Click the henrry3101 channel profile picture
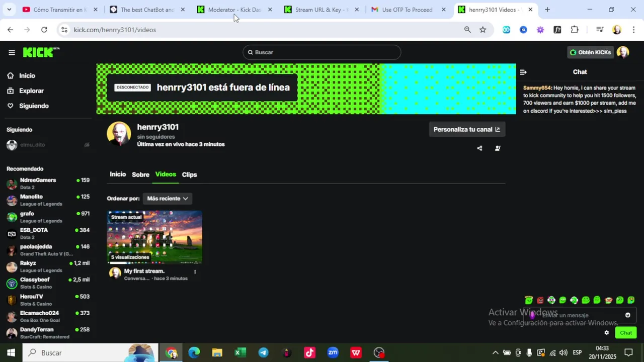This screenshot has width=644, height=362. click(x=119, y=134)
